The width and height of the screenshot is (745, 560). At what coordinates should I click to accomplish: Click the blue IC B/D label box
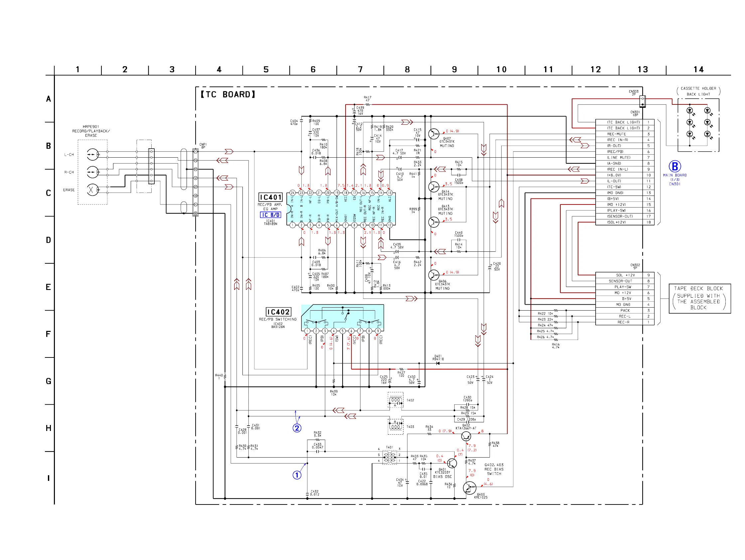[270, 215]
